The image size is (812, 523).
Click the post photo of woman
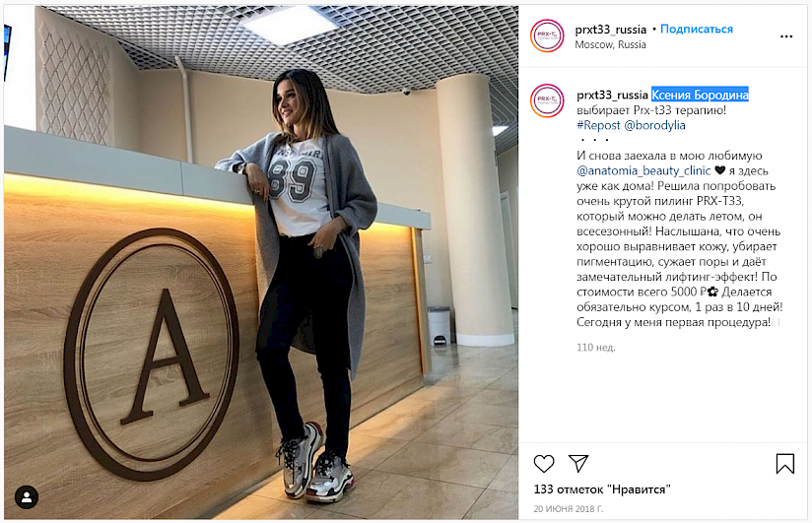click(x=261, y=262)
